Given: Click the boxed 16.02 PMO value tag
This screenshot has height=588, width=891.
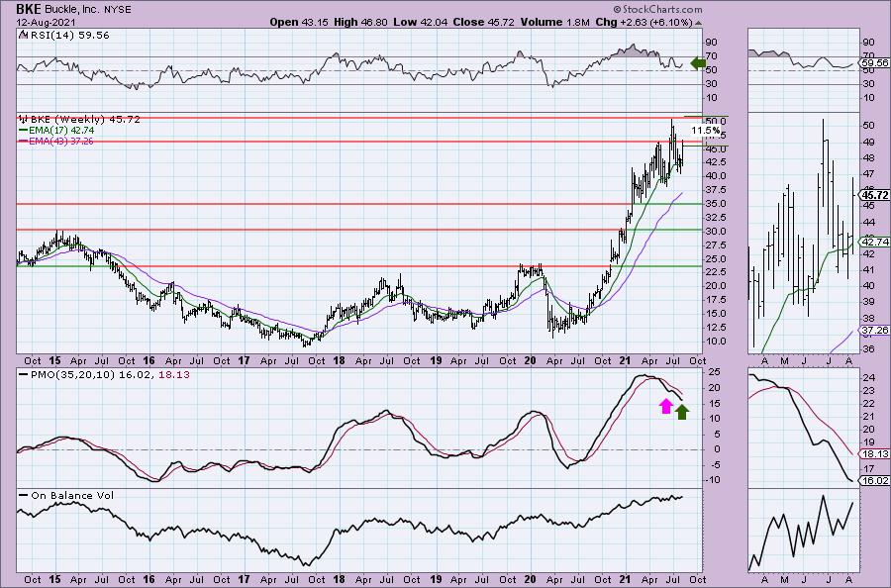Looking at the screenshot, I should pyautogui.click(x=875, y=480).
